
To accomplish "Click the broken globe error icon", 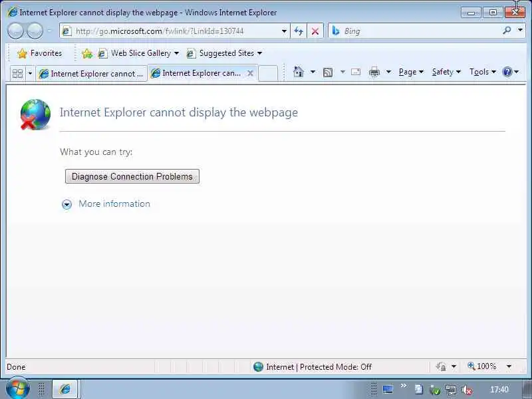I will [35, 114].
